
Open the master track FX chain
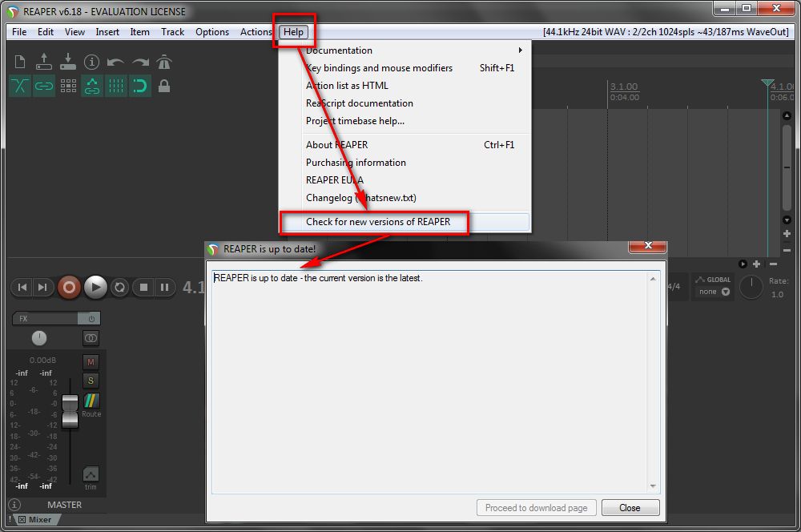45,318
